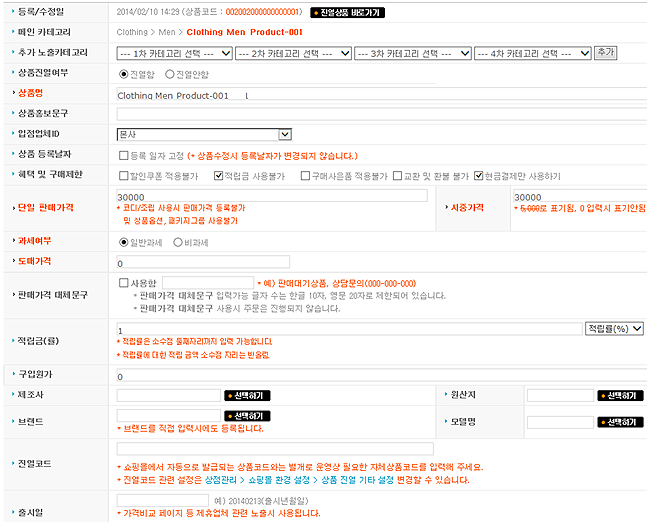The width and height of the screenshot is (650, 525).
Task: Uncheck the 현금결제만 사용하기 checkbox
Action: tap(480, 175)
